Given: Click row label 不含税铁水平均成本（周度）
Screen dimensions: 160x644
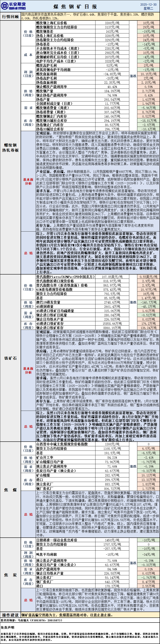Looking at the screenshot, I should 59,48.
